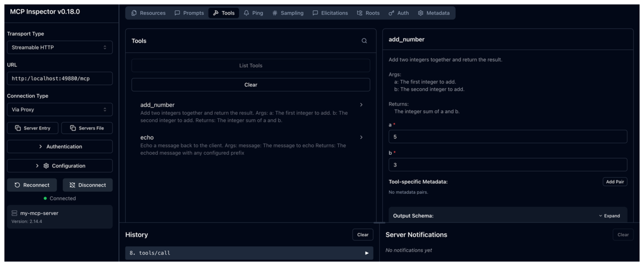This screenshot has height=266, width=644.
Task: Open the Transport Type dropdown
Action: click(x=60, y=47)
